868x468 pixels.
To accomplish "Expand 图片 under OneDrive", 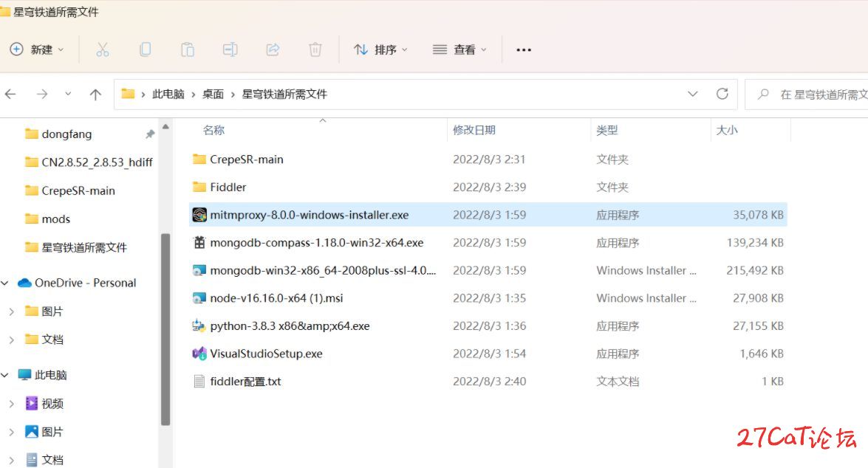I will (x=12, y=312).
